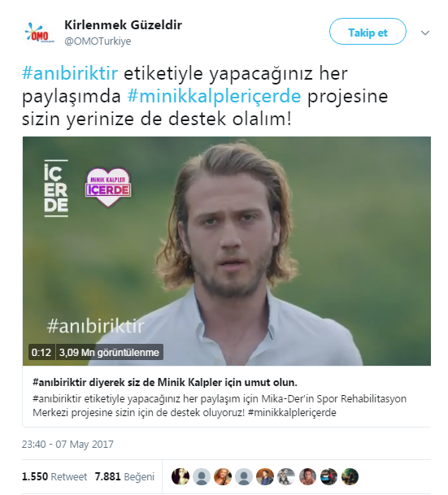Open the #anıbiriktir hashtag in tweet text
Image resolution: width=448 pixels, height=495 pixels.
[70, 73]
